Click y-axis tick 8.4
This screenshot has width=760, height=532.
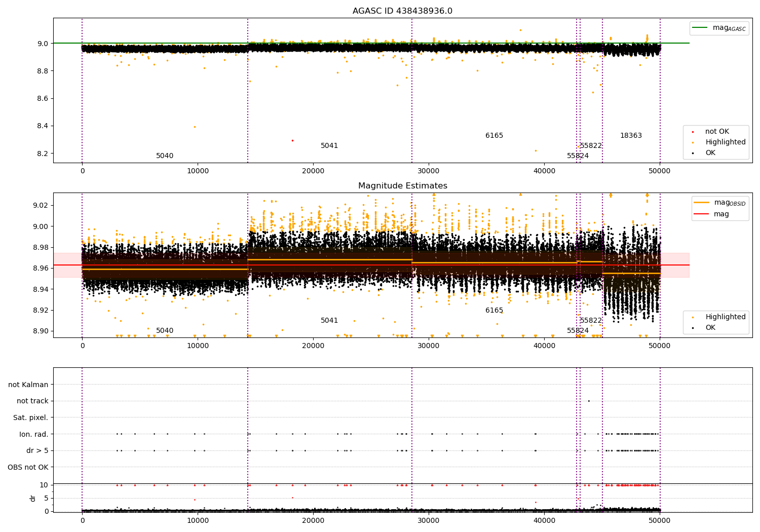pyautogui.click(x=43, y=126)
